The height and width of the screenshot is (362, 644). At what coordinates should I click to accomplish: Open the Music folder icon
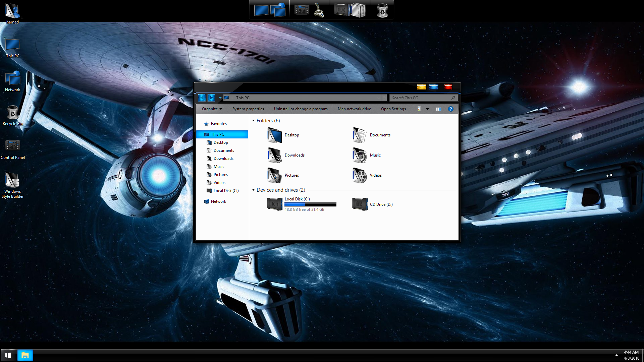360,155
